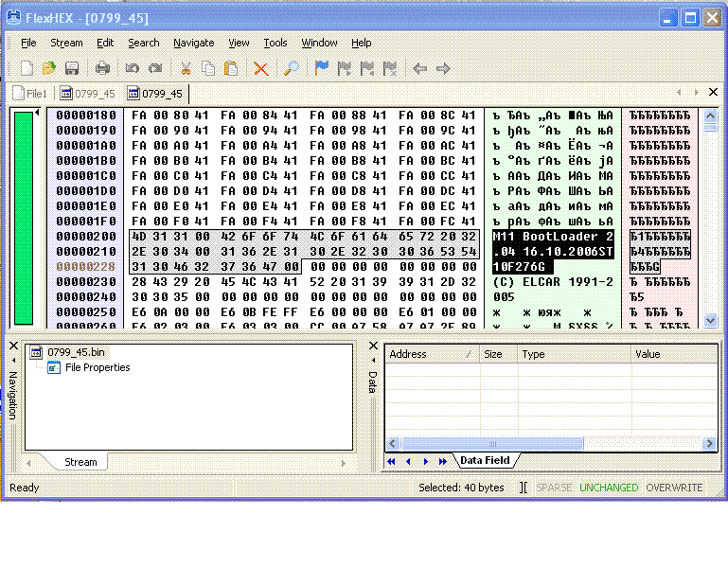Select the Stream tab in Navigation panel

80,462
